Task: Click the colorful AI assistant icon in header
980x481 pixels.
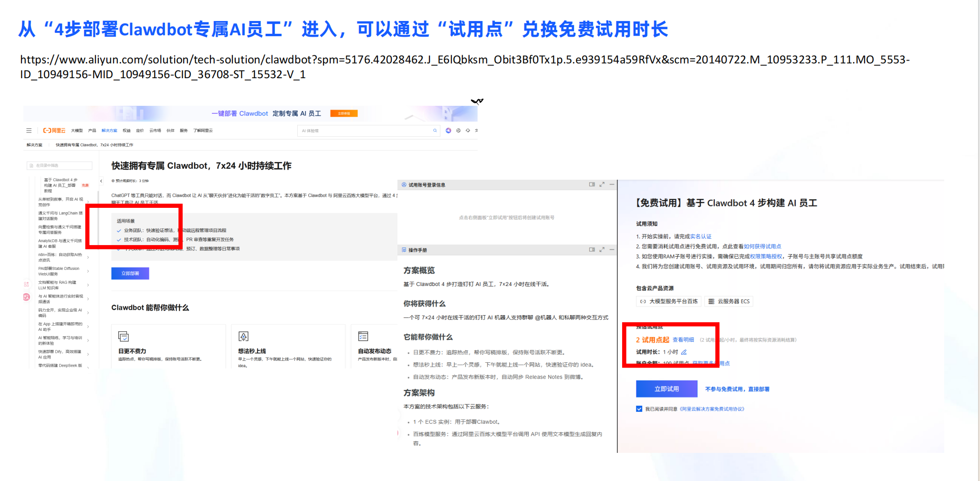Action: (448, 131)
